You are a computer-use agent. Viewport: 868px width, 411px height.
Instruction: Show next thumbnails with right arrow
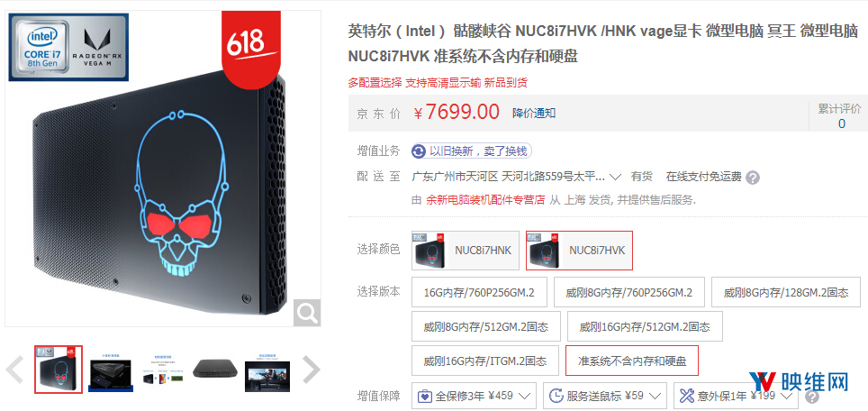pyautogui.click(x=312, y=370)
